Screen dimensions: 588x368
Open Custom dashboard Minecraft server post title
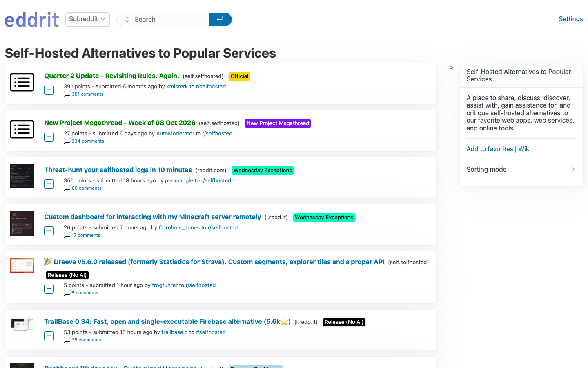(153, 217)
